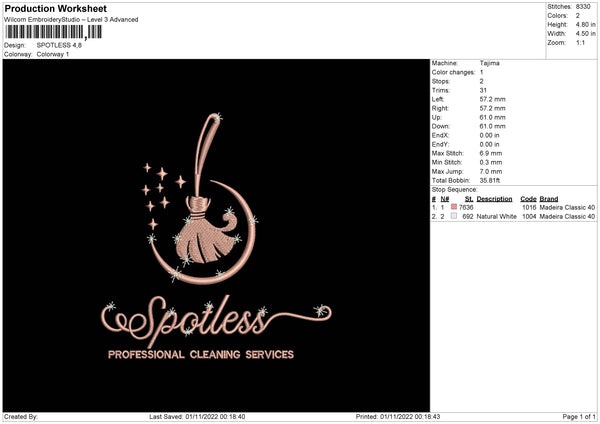Click the barcode under the worksheet title
Screen dimensions: 600x424
tap(54, 32)
